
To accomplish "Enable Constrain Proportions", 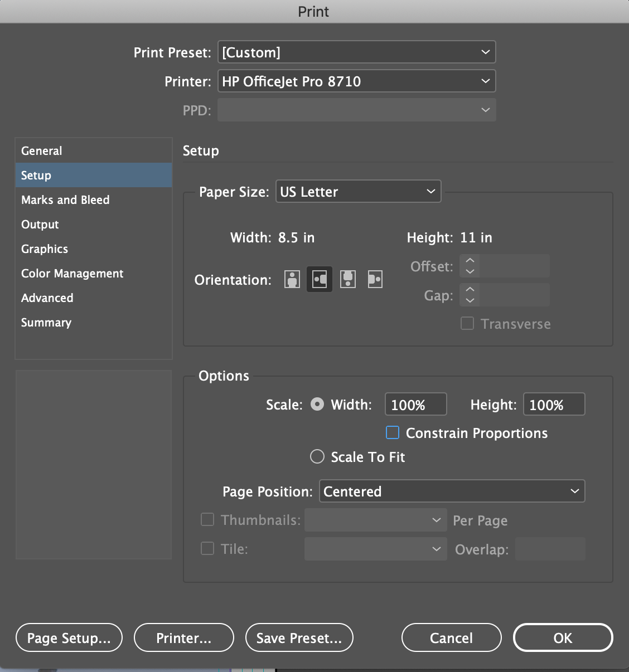I will tap(392, 432).
